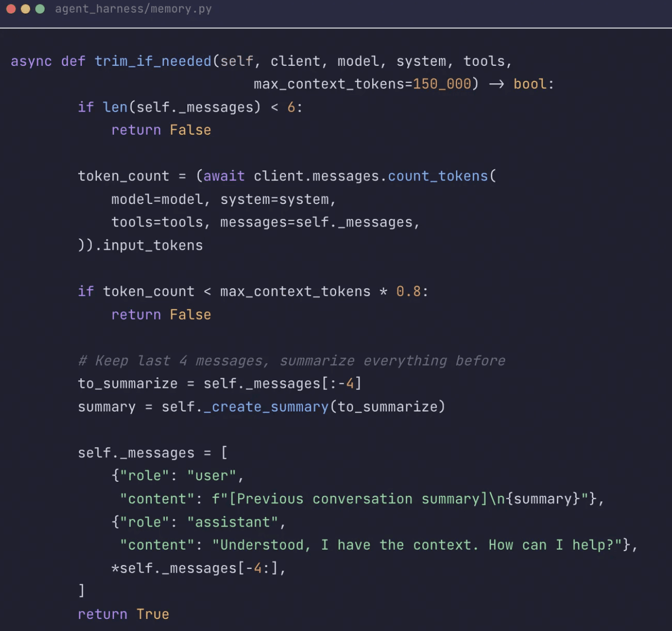The width and height of the screenshot is (672, 631).
Task: Select the trim_if_needed function name
Action: tap(153, 61)
